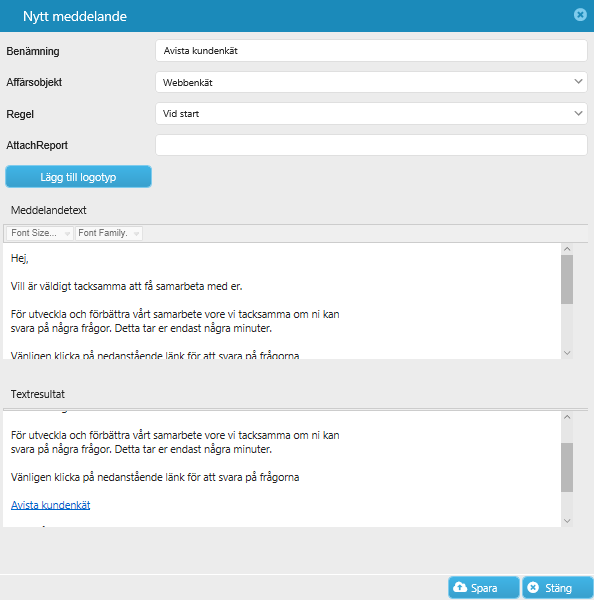
Task: Click the Benämning text field
Action: pos(371,51)
